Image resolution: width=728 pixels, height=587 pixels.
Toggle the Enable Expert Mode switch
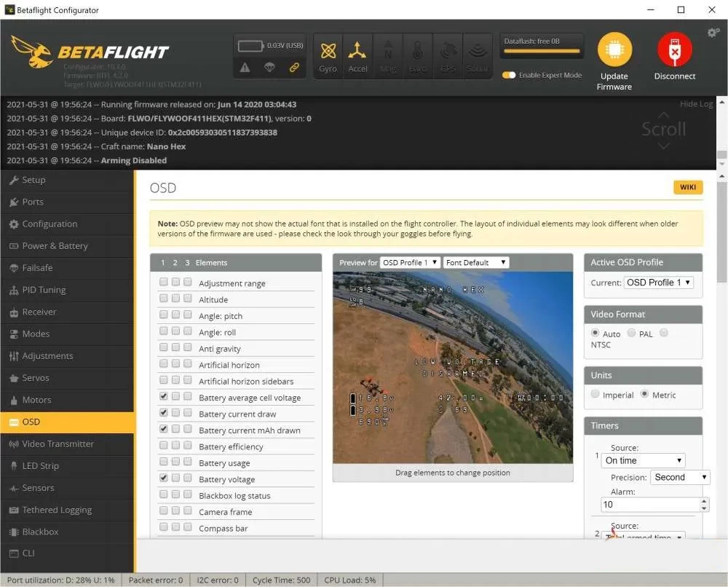point(509,75)
